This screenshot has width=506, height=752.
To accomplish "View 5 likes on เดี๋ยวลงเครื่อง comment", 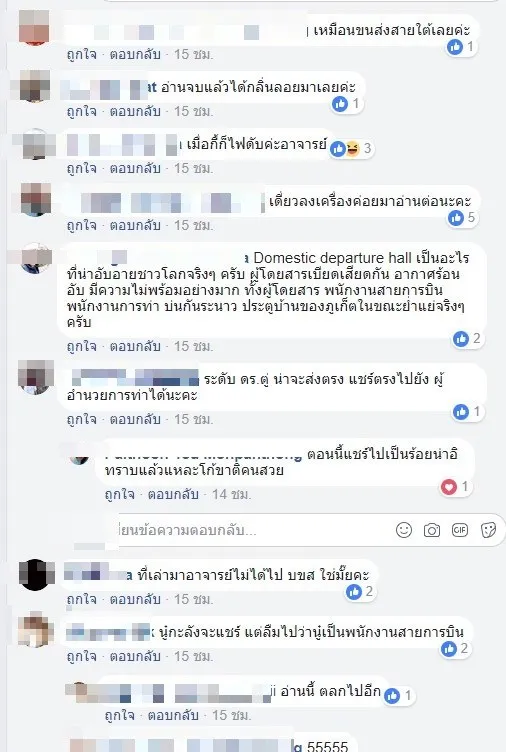I will click(x=462, y=218).
